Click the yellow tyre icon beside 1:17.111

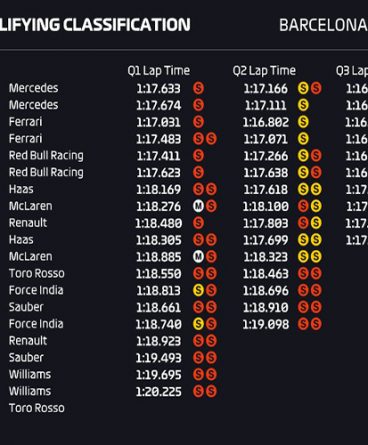(303, 105)
